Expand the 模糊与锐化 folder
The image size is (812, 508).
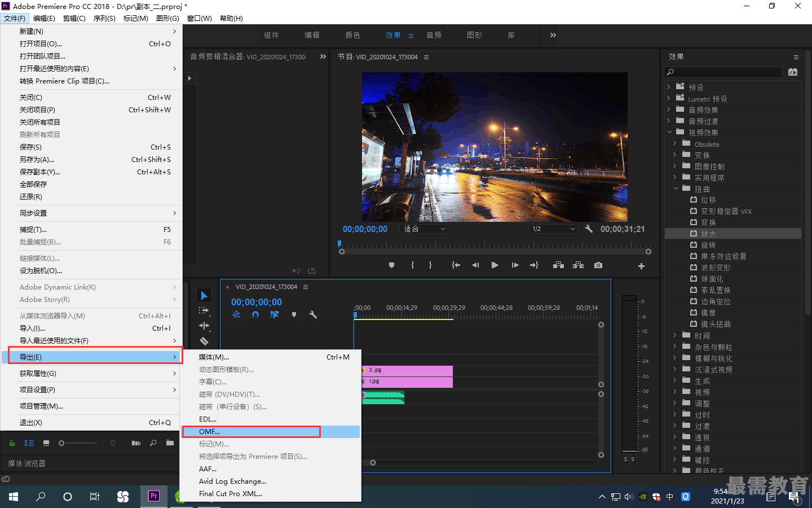coord(675,358)
